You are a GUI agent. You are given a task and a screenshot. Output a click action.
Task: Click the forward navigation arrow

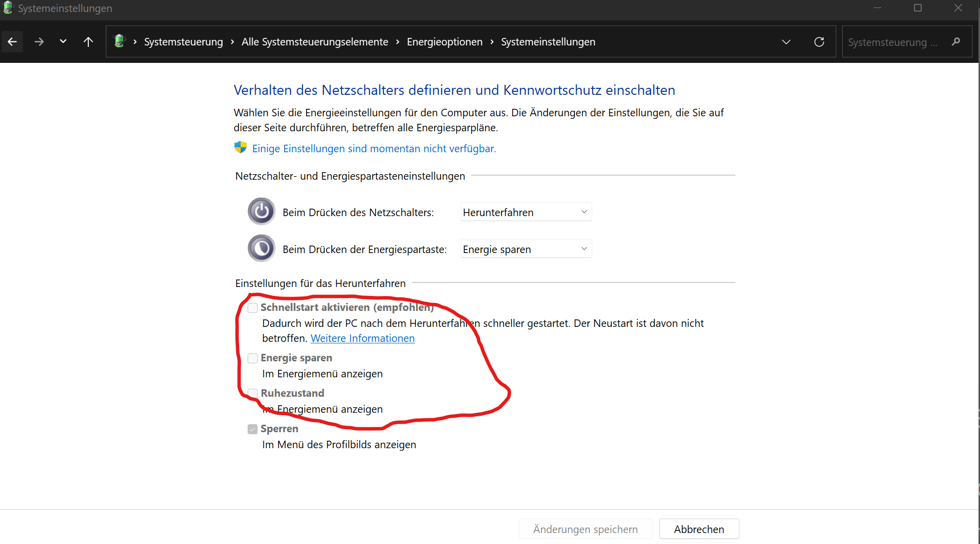point(39,42)
